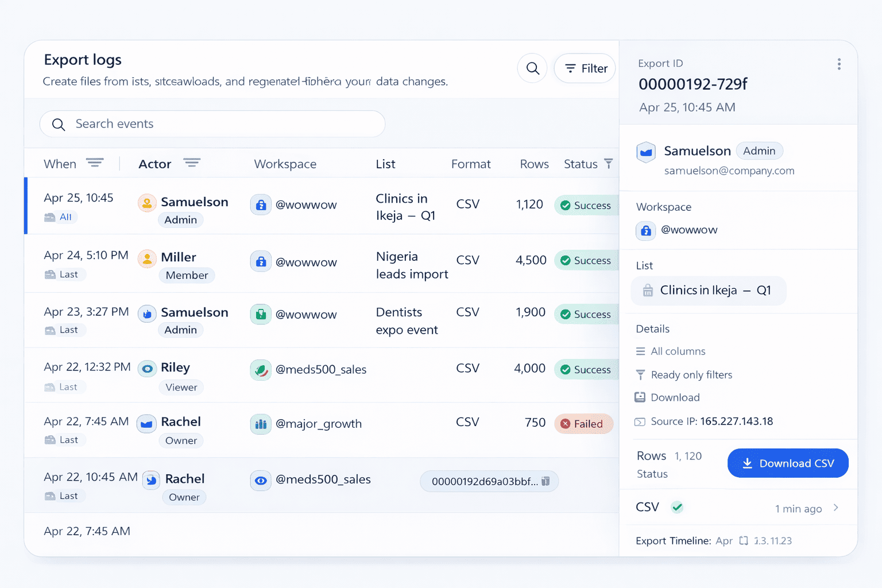Open the Actor column sort dropdown
This screenshot has height=588, width=882.
tap(192, 164)
